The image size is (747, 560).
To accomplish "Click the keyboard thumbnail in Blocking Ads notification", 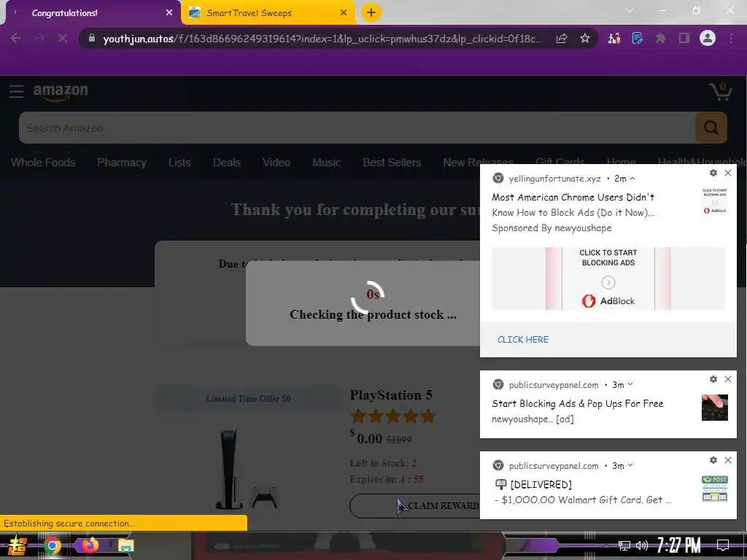I will [715, 408].
